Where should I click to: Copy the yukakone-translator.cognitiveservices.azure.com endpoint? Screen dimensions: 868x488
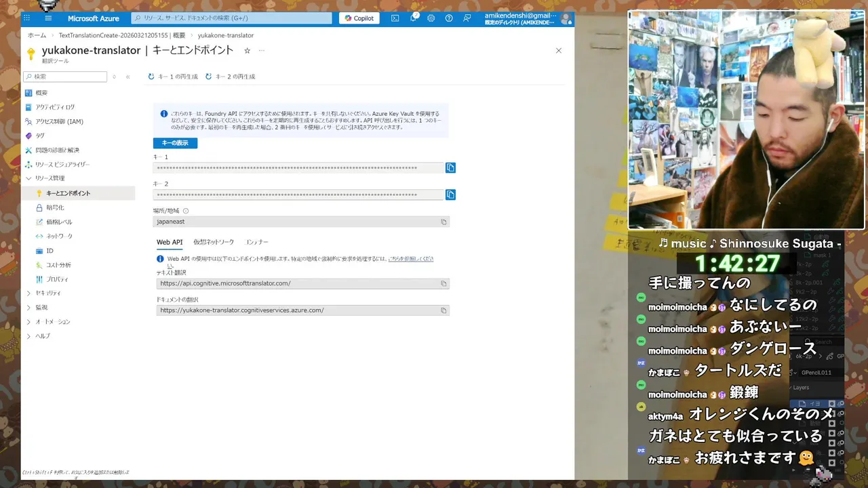coord(443,310)
